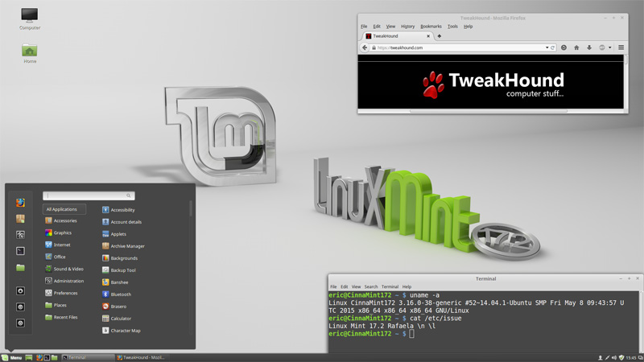This screenshot has width=644, height=362.
Task: Click the padlock icon in URL bar
Action: click(374, 47)
